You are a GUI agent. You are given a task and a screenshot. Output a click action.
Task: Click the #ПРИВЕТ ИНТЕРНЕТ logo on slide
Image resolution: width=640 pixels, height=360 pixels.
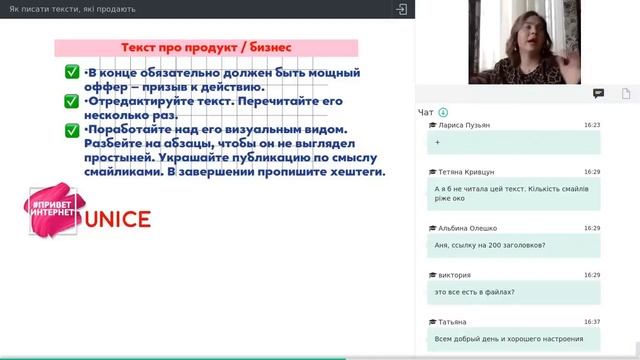54,210
